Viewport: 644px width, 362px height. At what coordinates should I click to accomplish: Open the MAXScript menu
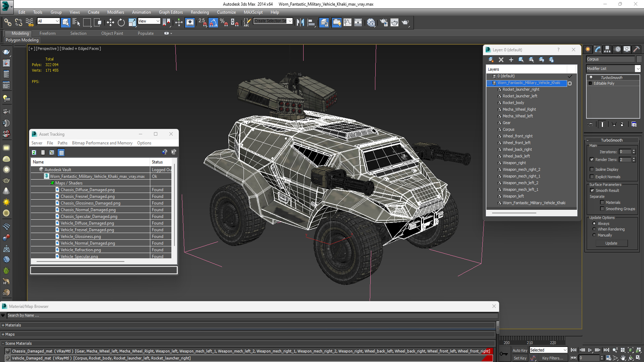click(253, 12)
